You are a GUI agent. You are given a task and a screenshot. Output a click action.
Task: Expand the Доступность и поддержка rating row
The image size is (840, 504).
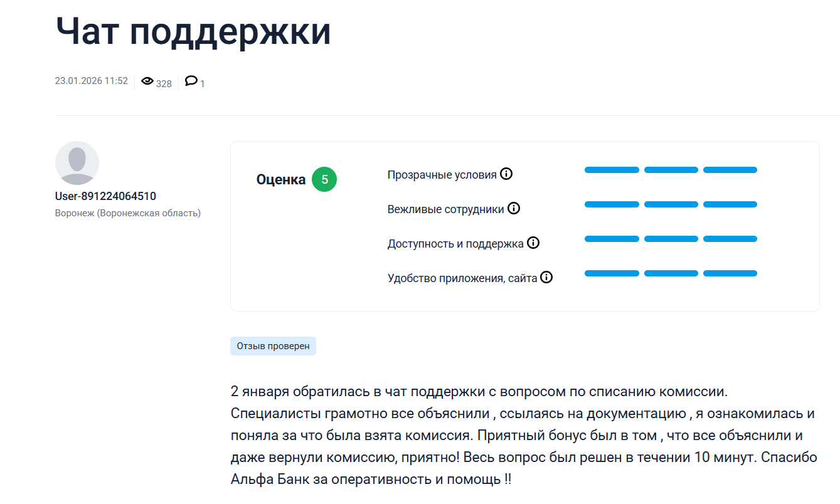463,243
